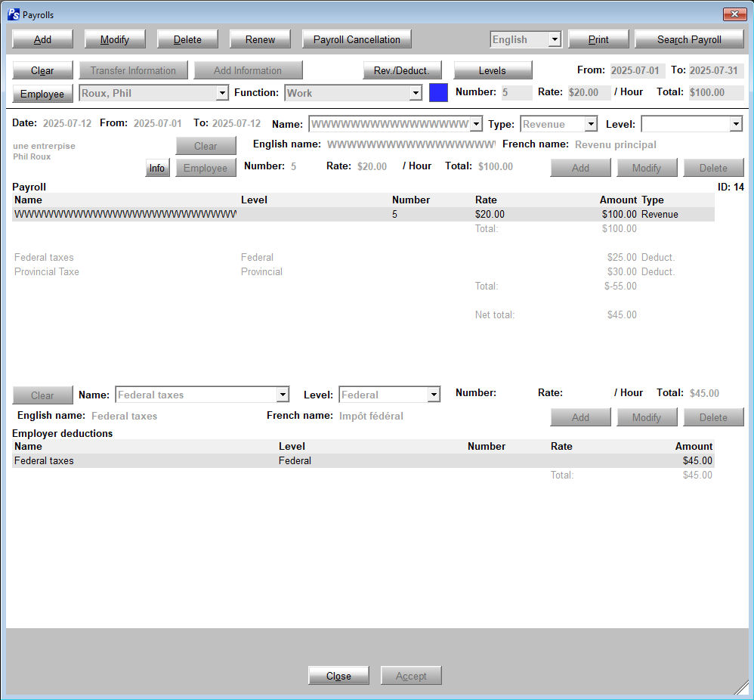Screen dimensions: 754x700
Task: Click the Renew button
Action: [x=260, y=39]
